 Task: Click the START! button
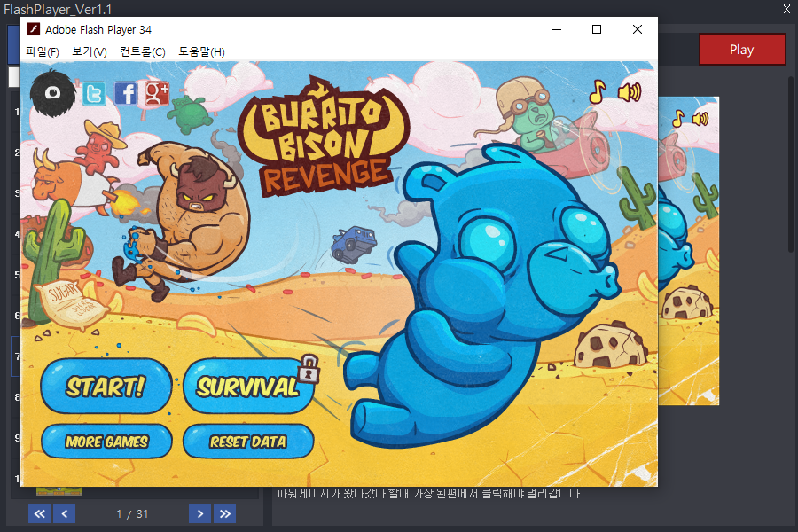click(106, 387)
